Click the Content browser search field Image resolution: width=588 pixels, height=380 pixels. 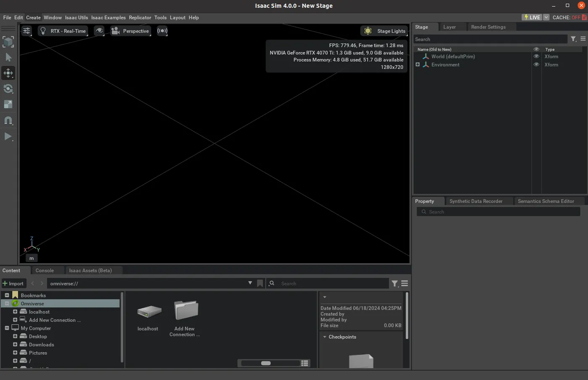(x=328, y=283)
